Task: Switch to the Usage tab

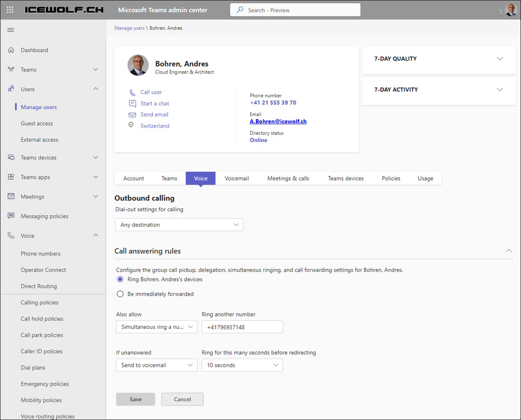Action: coord(425,179)
